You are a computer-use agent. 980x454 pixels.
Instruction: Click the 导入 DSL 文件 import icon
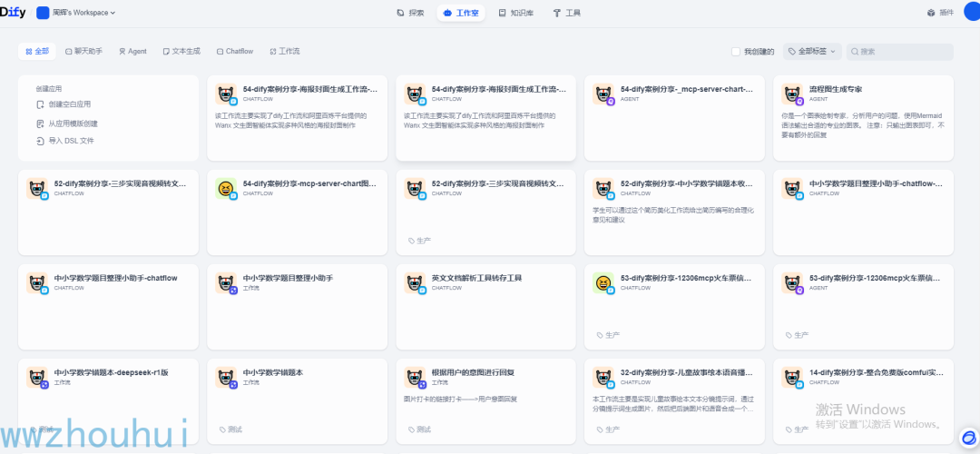(x=41, y=141)
